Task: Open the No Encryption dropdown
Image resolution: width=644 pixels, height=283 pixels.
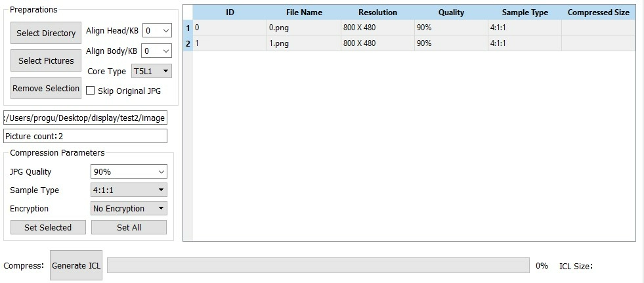Action: [129, 209]
